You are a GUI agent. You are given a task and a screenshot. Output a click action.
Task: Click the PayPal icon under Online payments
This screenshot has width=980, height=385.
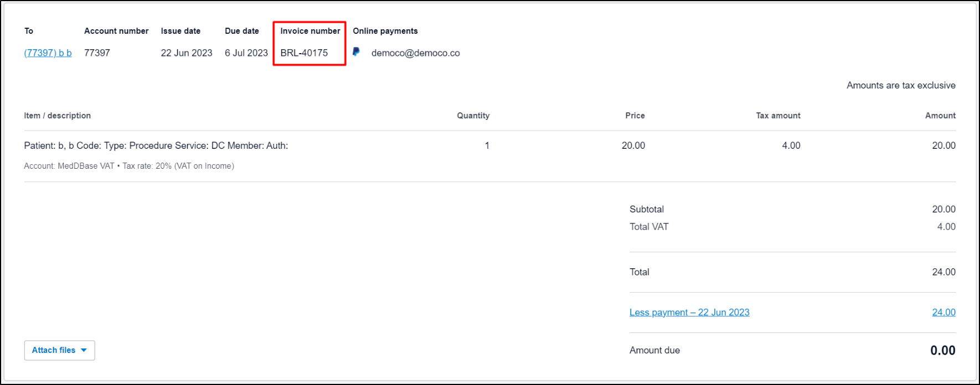(356, 52)
